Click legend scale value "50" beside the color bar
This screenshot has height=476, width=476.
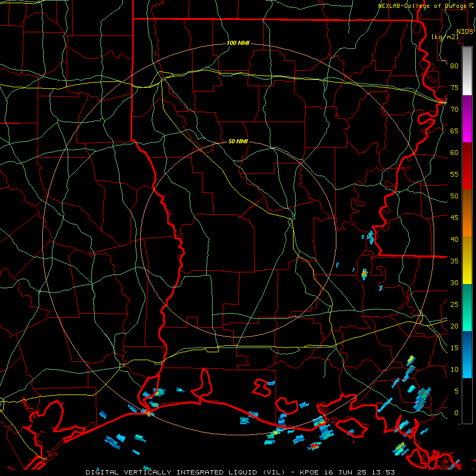(454, 196)
